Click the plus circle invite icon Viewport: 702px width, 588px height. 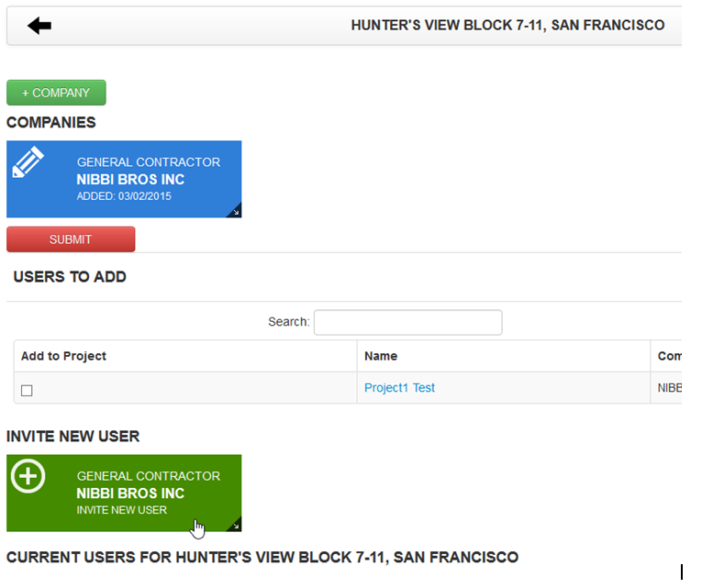(28, 476)
